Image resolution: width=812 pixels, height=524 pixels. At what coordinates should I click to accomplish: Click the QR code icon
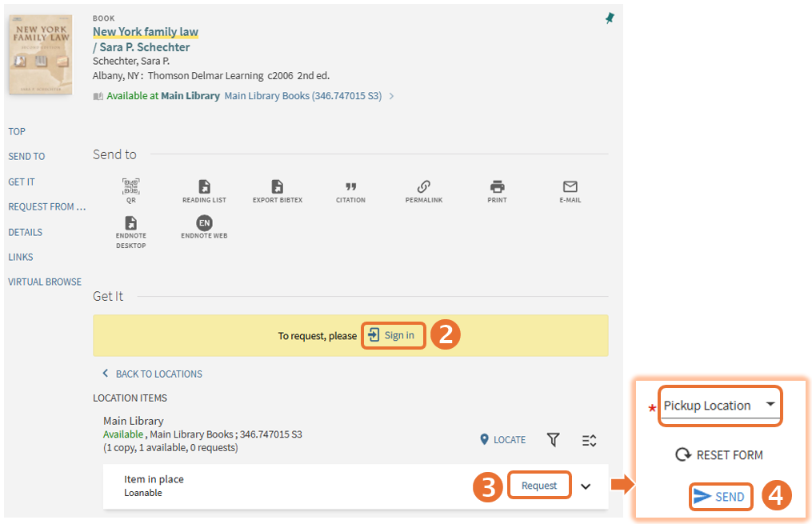pos(131,187)
